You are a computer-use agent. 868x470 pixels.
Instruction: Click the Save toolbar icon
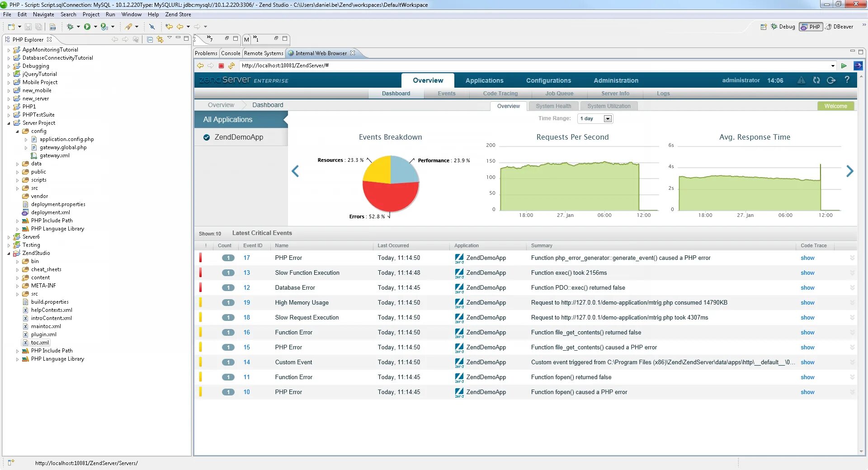click(28, 27)
